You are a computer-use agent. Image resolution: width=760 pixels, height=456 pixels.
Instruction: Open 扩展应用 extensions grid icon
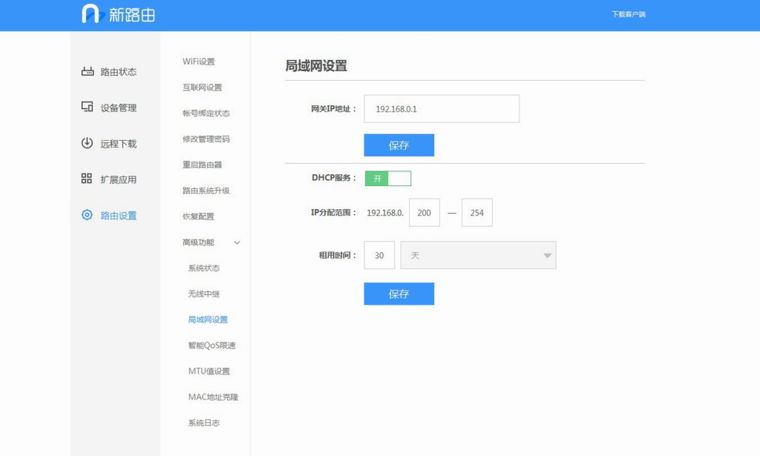click(x=87, y=179)
